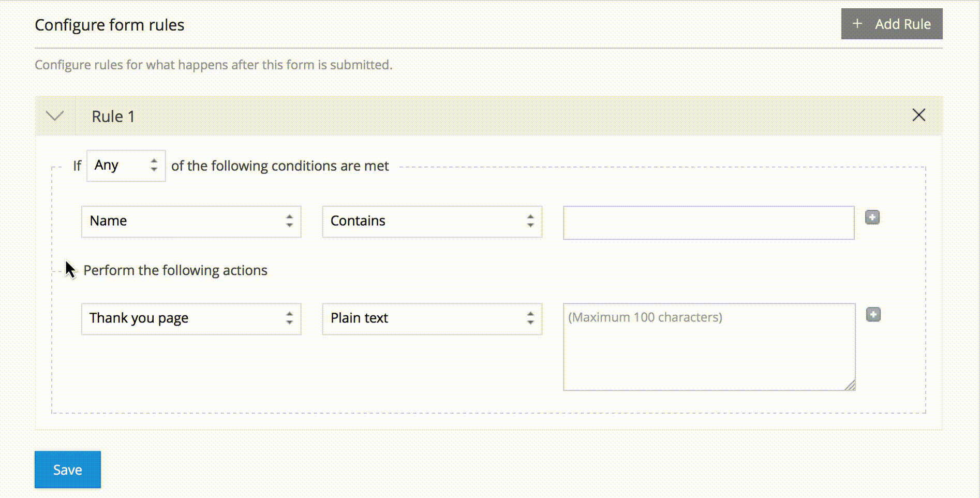The image size is (980, 498).
Task: Click the If label before Any
Action: click(x=77, y=166)
